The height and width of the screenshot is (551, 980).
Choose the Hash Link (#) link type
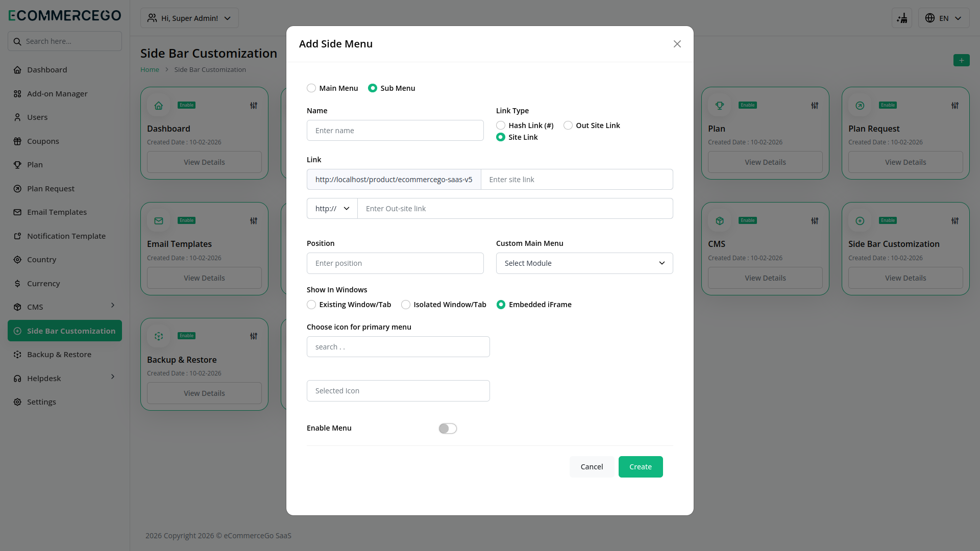point(501,126)
